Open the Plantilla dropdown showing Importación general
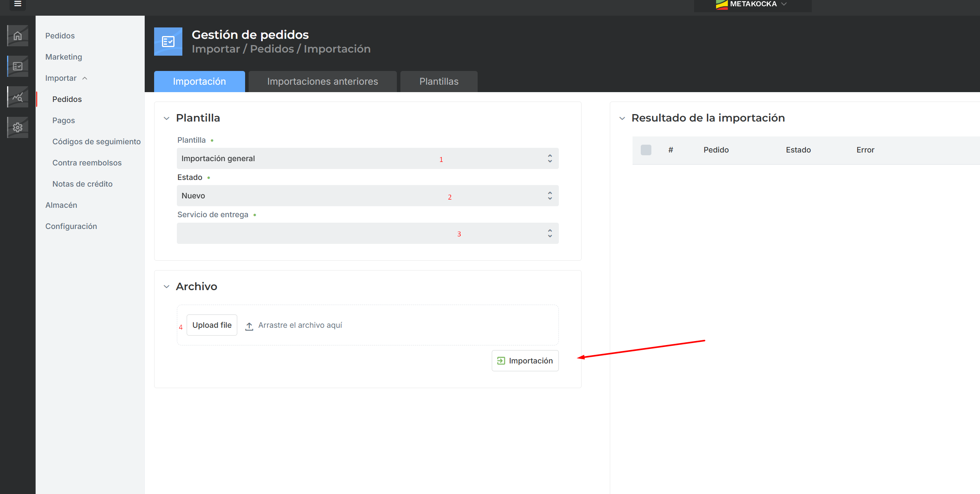The height and width of the screenshot is (494, 980). pyautogui.click(x=367, y=158)
